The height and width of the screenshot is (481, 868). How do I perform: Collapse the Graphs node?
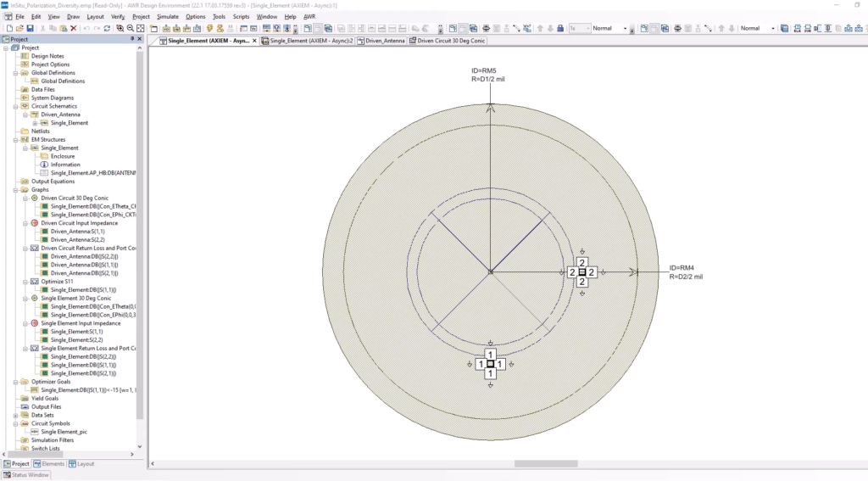[x=15, y=189]
